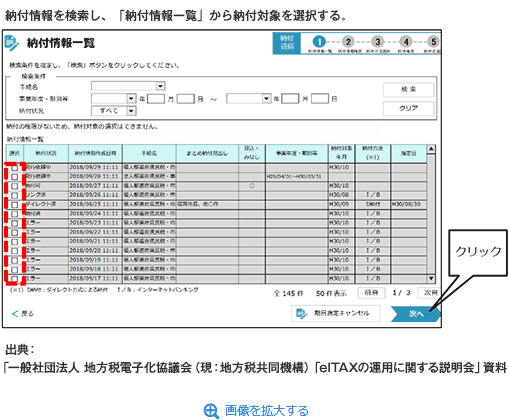Select step 2 circle in progress indicator
This screenshot has height=420, width=510.
tap(348, 42)
